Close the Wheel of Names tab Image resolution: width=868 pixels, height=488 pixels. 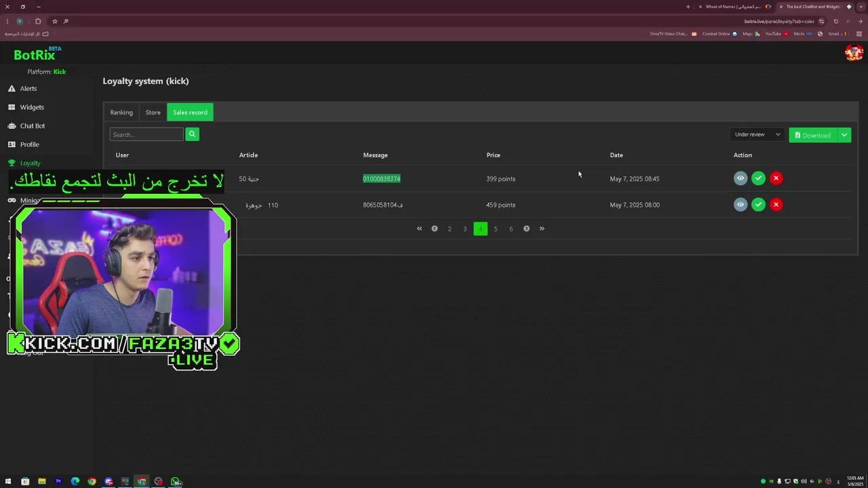coord(701,7)
